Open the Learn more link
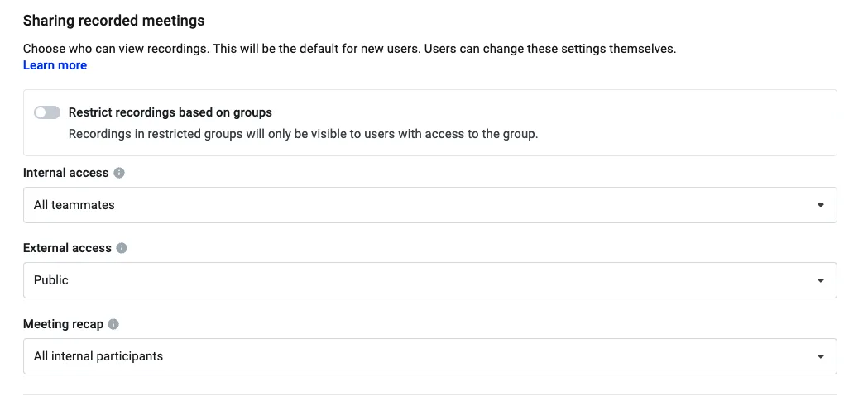The height and width of the screenshot is (410, 868). [x=55, y=65]
